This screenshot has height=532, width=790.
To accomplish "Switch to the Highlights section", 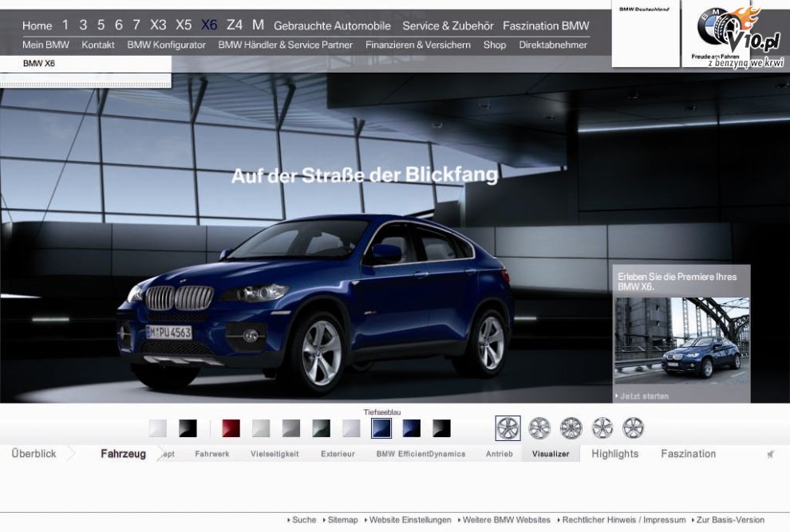I will [614, 453].
